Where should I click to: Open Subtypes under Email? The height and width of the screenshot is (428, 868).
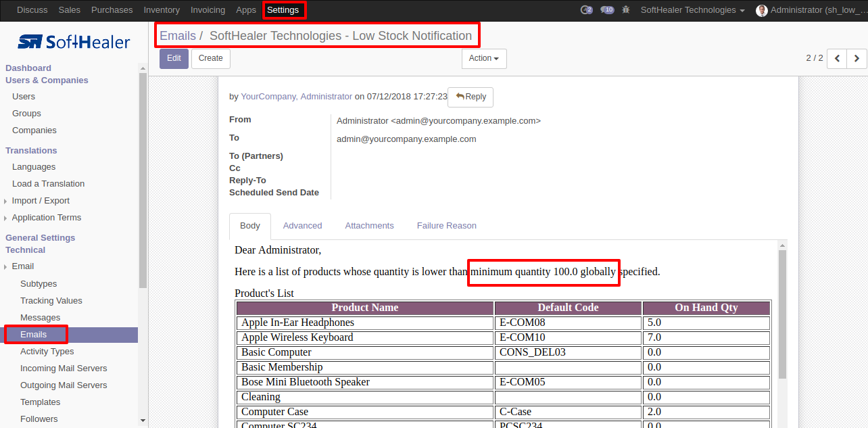(x=39, y=284)
